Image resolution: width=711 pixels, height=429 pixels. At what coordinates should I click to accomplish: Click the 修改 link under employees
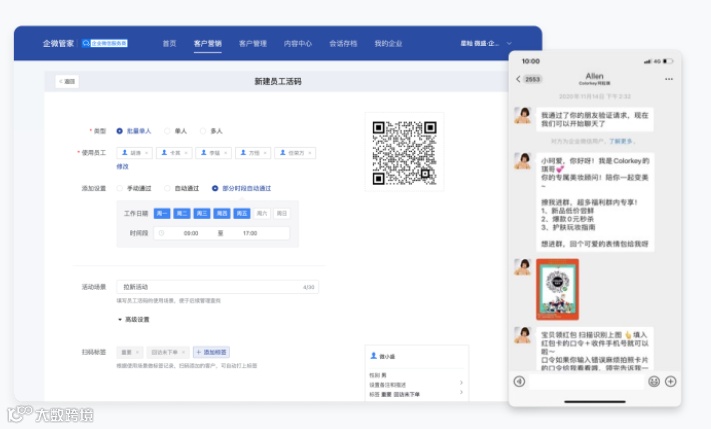click(122, 166)
